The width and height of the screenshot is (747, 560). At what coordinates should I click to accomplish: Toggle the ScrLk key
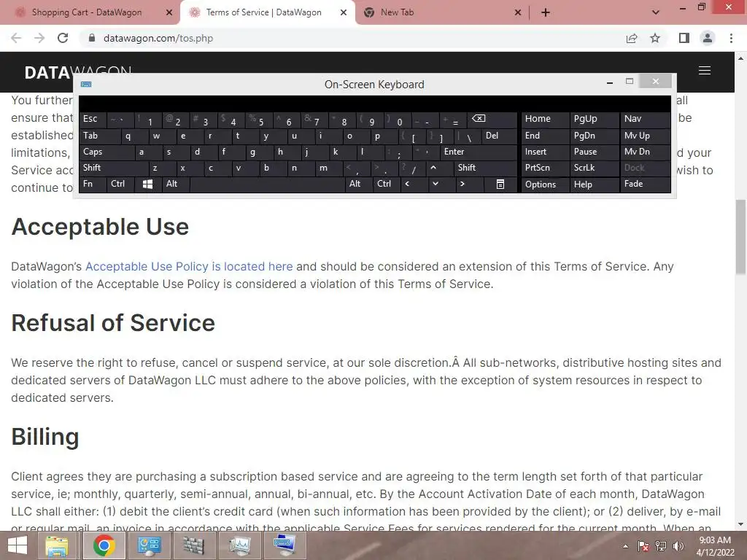[x=594, y=168]
